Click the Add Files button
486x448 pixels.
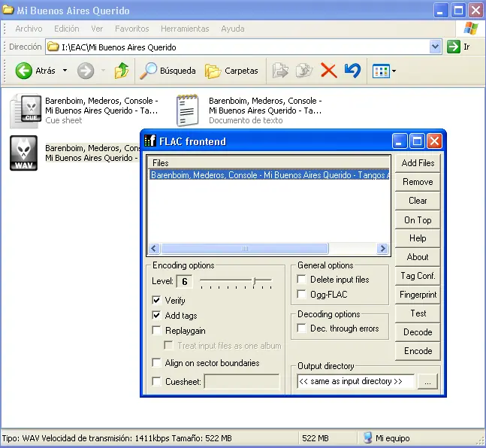[x=418, y=163]
